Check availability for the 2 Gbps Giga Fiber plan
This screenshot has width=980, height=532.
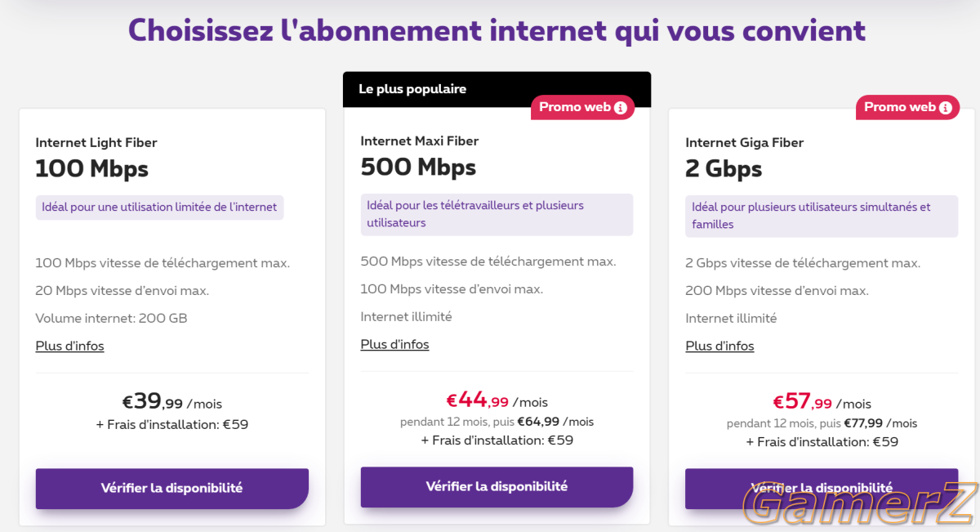tap(822, 488)
